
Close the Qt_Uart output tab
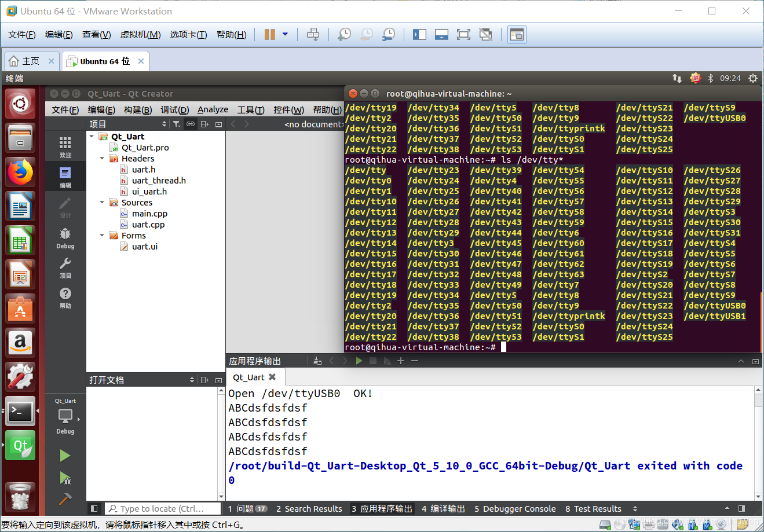[x=272, y=377]
